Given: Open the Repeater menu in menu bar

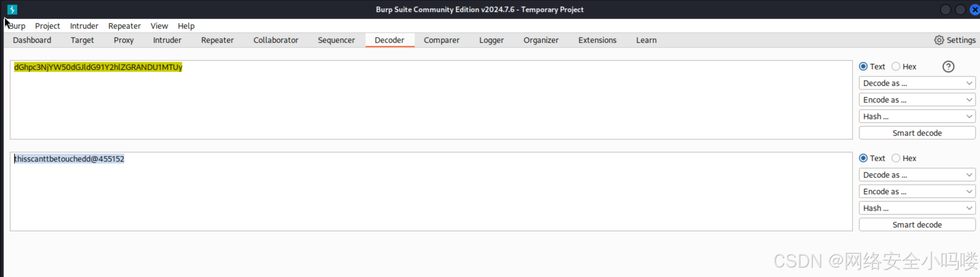Looking at the screenshot, I should coord(124,26).
